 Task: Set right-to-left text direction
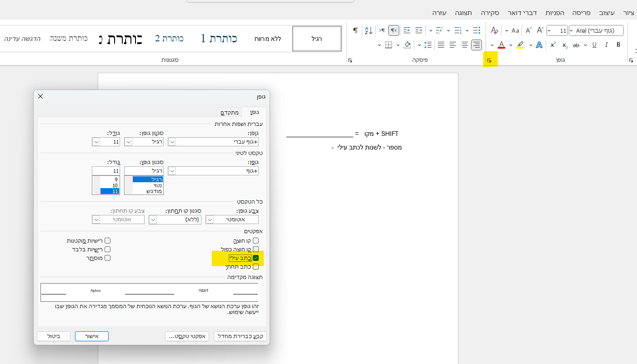[x=394, y=30]
